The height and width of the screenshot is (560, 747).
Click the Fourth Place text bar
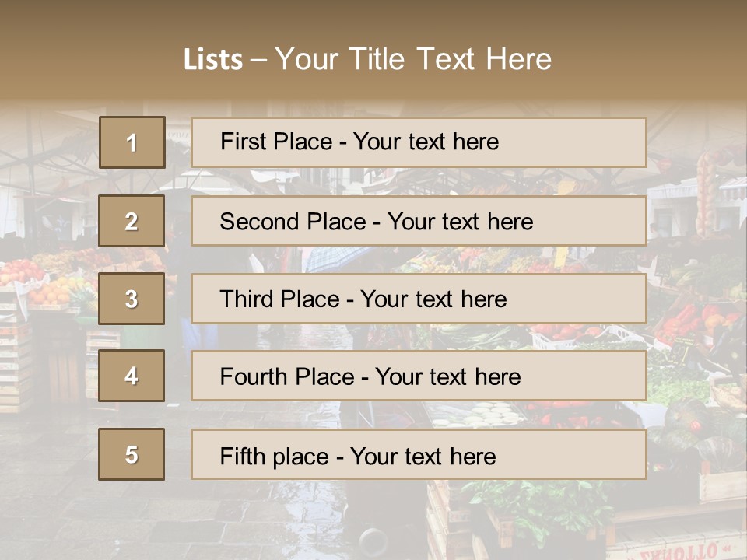point(419,376)
